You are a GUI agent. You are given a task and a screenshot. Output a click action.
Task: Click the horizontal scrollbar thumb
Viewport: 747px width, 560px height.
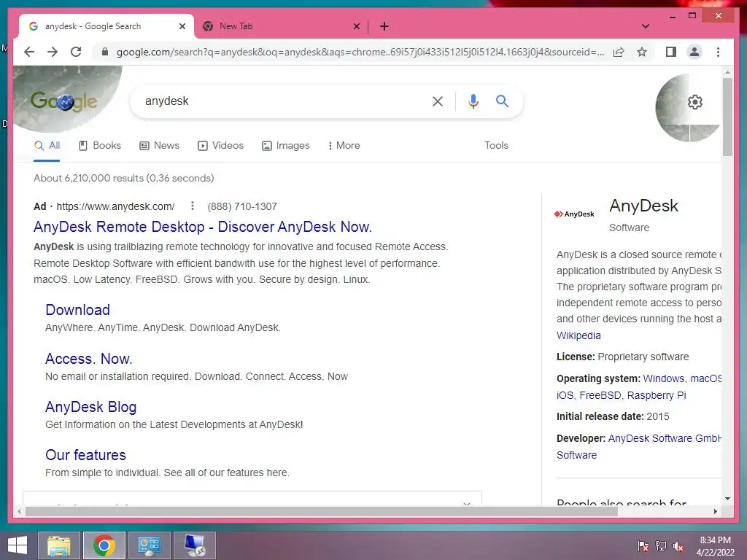[322, 511]
